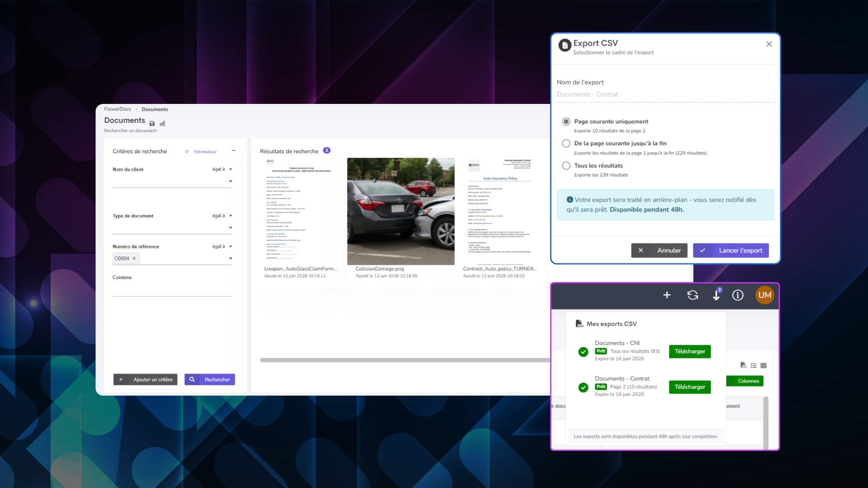Click the CSV export icon above Colonnes
The height and width of the screenshot is (488, 868).
tap(743, 365)
